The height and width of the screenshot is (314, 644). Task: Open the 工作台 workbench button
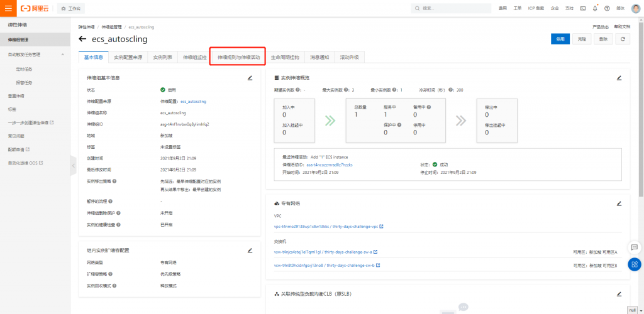pos(71,8)
